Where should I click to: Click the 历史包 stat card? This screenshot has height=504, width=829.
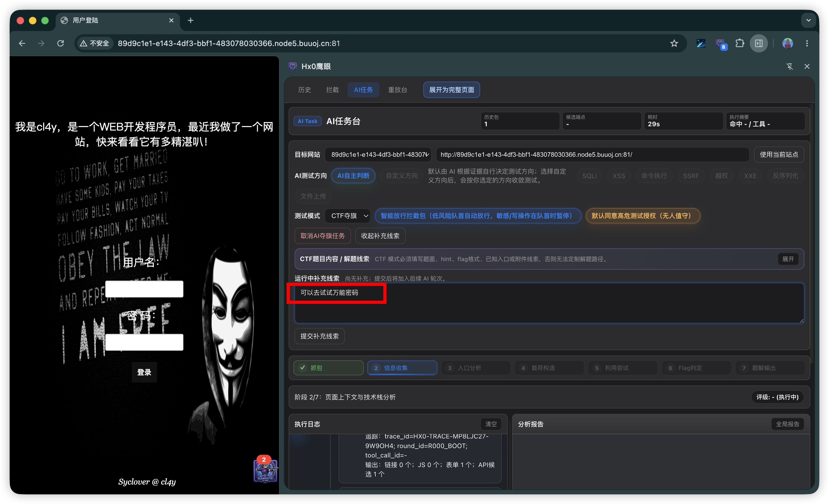[520, 121]
